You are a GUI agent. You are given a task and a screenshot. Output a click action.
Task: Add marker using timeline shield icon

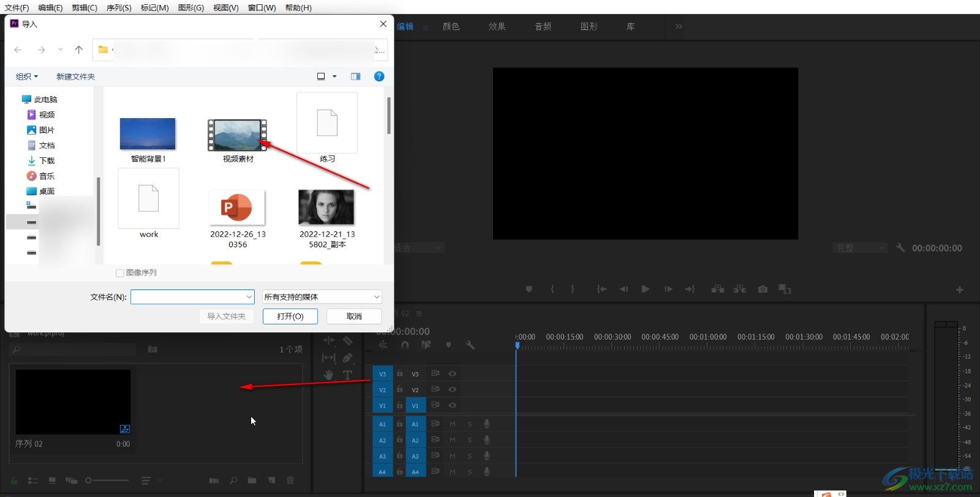(448, 345)
